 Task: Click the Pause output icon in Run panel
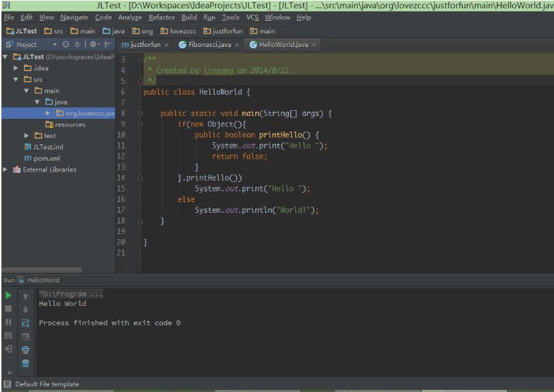point(9,322)
